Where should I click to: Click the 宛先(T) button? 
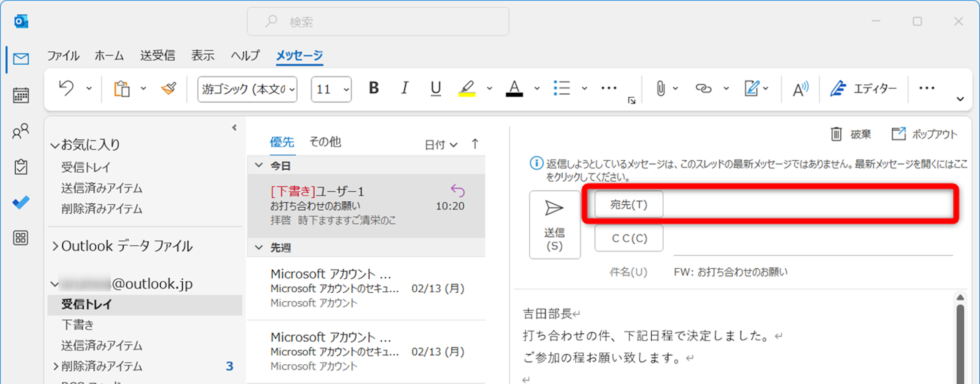(x=628, y=205)
